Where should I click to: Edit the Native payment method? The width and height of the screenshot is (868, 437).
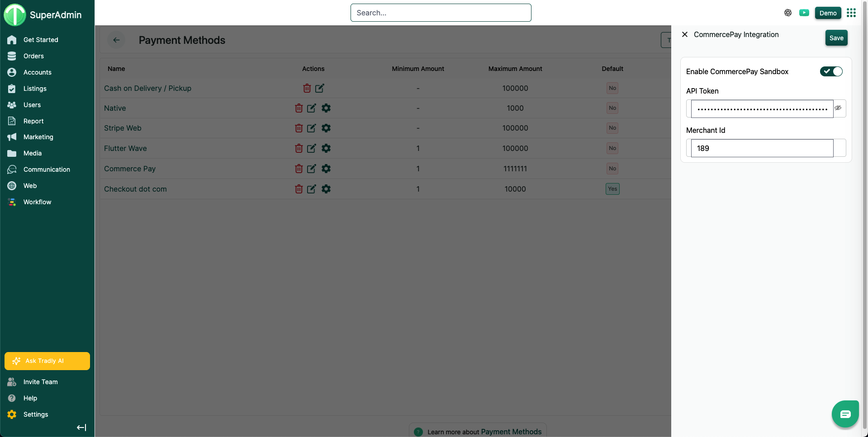pyautogui.click(x=311, y=108)
